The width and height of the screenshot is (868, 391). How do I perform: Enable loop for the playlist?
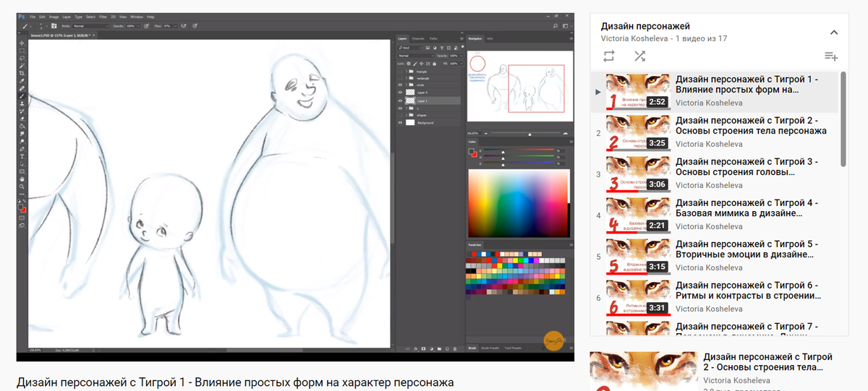tap(608, 56)
